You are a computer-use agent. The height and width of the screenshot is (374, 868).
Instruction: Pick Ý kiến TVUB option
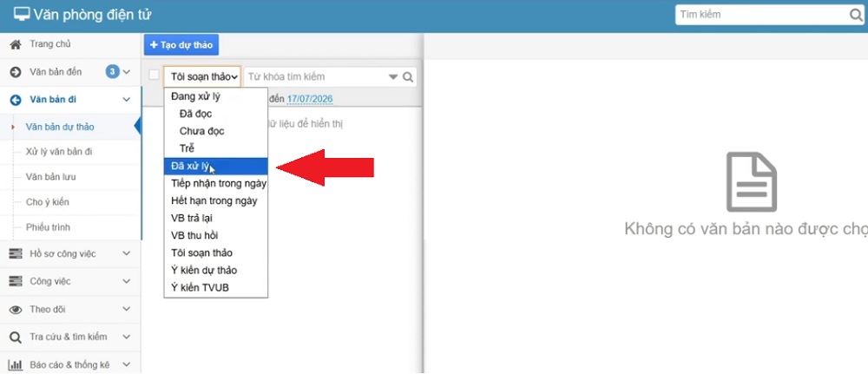tap(216, 288)
